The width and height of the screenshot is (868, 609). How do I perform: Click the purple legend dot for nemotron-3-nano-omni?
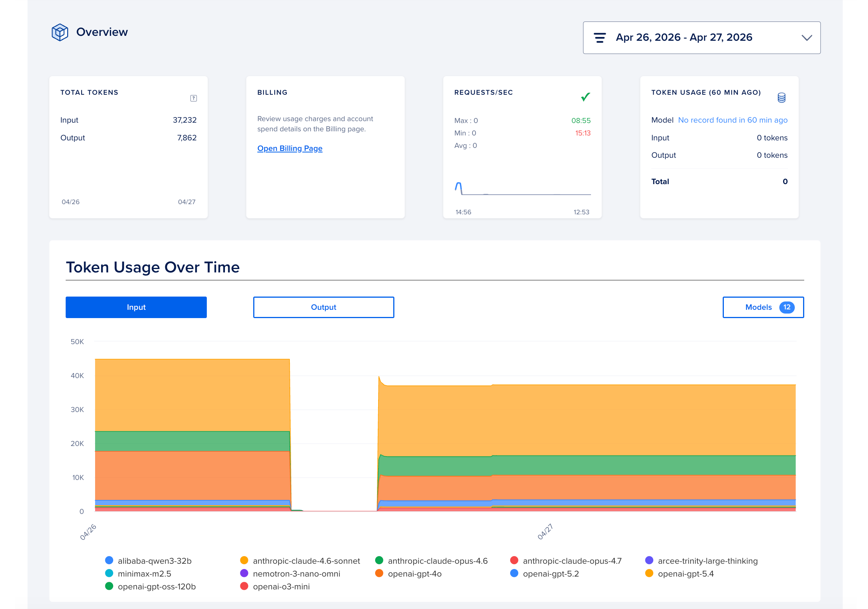click(244, 574)
